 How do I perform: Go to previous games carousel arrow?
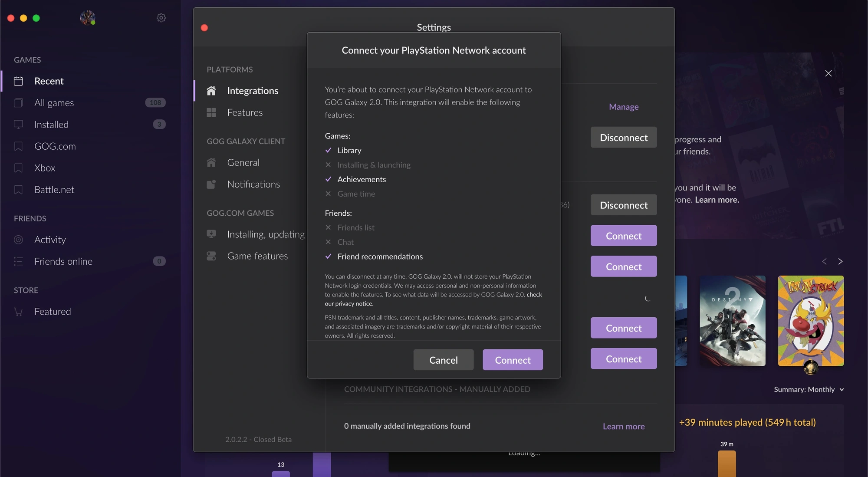click(x=824, y=261)
